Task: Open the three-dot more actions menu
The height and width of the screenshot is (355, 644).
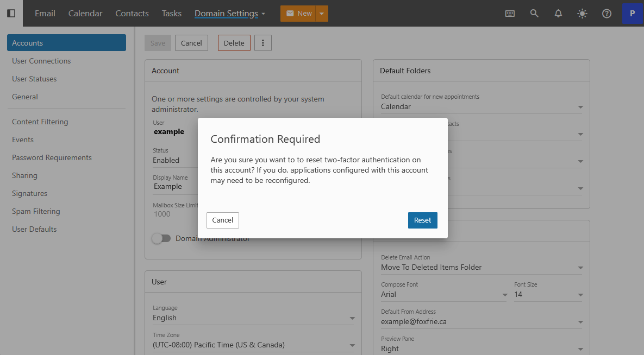Action: (263, 43)
